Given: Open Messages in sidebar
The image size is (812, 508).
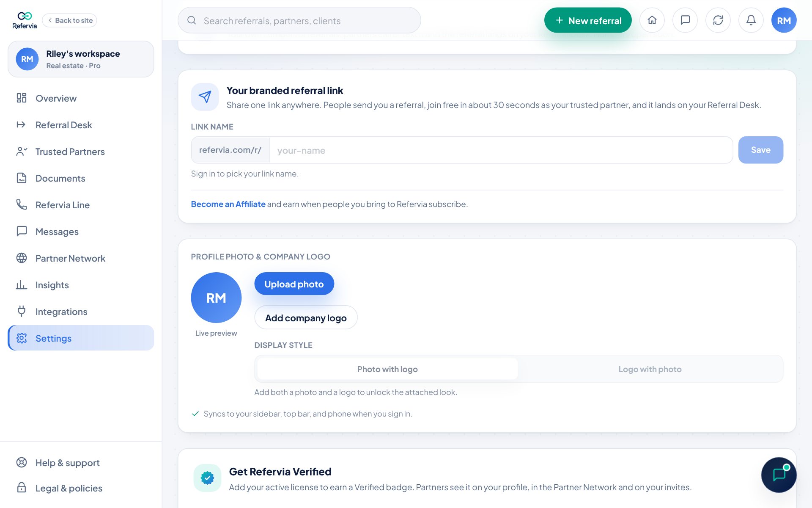Looking at the screenshot, I should point(81,232).
